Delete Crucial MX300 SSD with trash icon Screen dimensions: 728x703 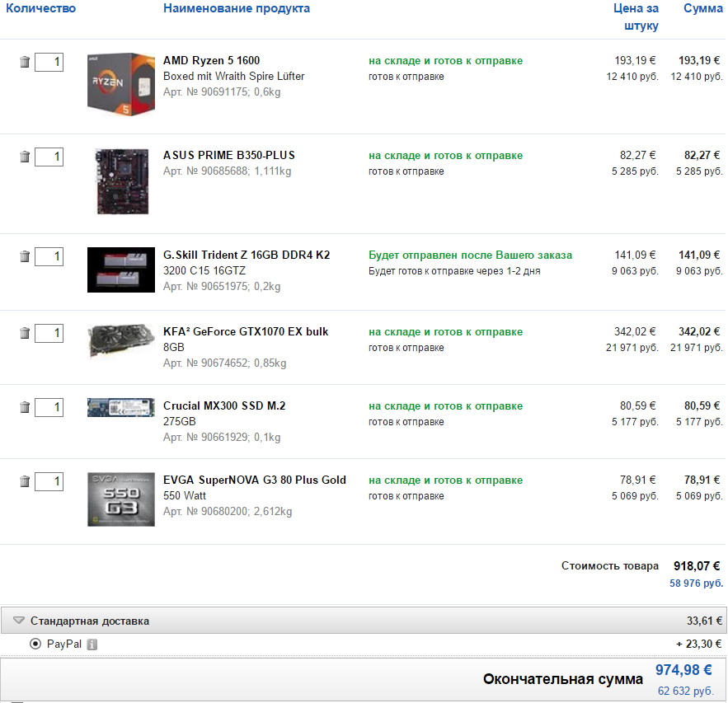click(x=25, y=407)
